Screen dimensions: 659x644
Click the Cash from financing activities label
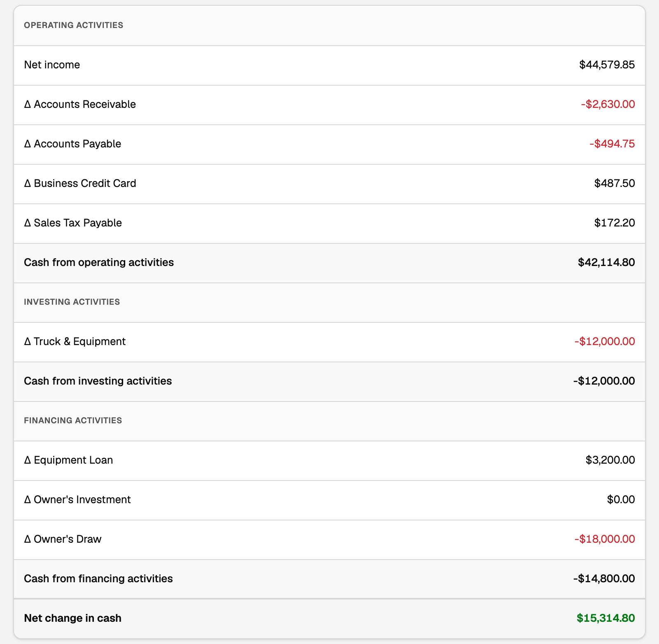click(x=98, y=579)
